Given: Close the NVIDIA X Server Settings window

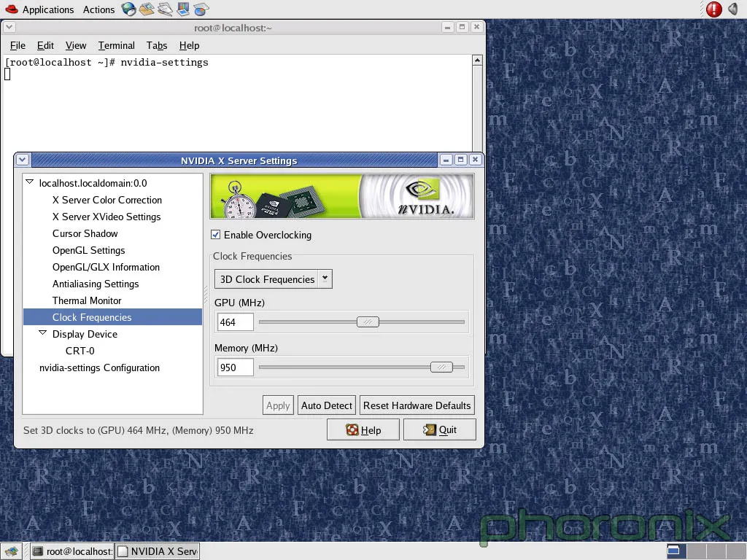Looking at the screenshot, I should pyautogui.click(x=475, y=160).
